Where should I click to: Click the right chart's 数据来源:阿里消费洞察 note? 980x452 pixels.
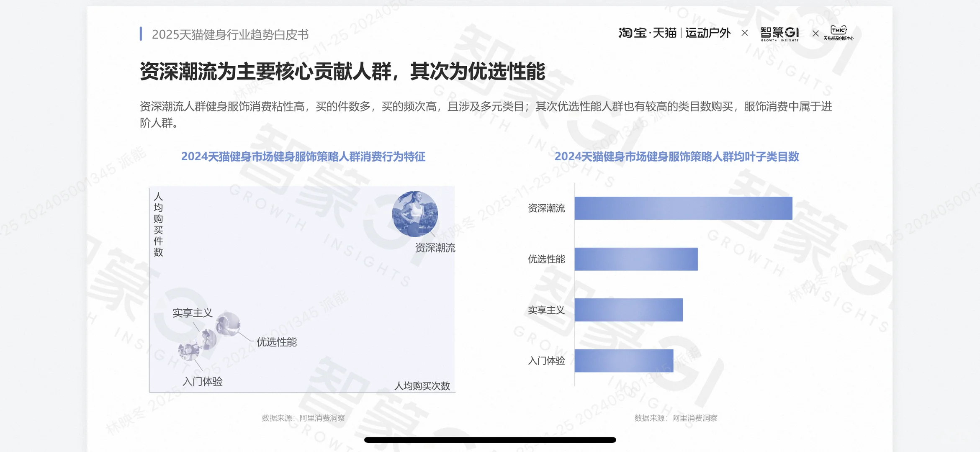pyautogui.click(x=676, y=418)
